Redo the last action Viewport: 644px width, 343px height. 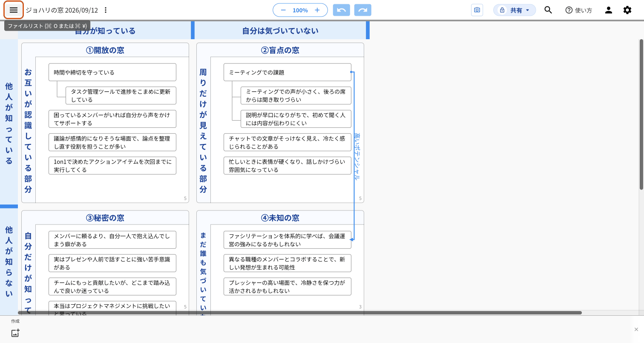(363, 10)
